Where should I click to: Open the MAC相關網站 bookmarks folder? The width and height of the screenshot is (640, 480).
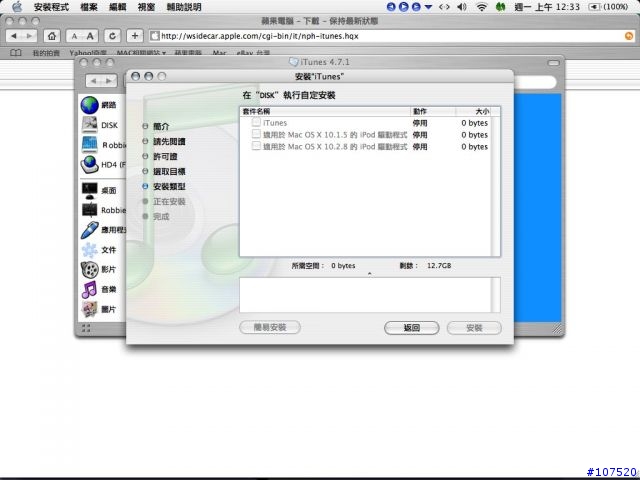[141, 53]
